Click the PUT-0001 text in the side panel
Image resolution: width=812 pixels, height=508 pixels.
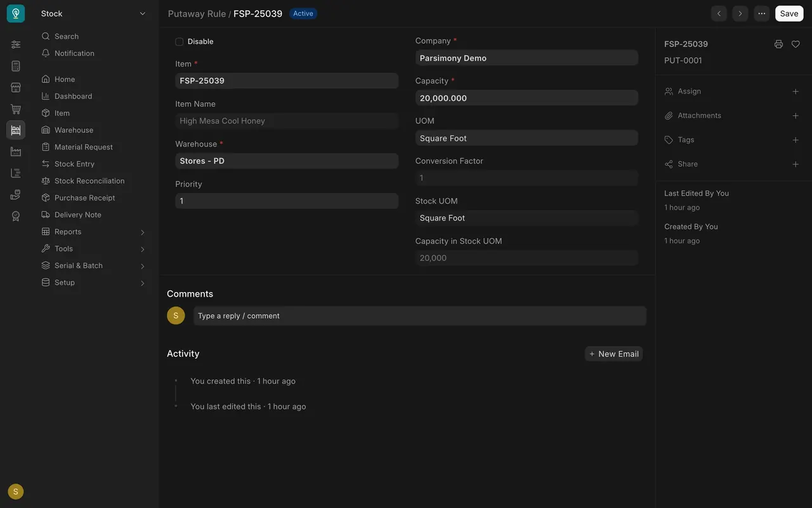click(x=683, y=60)
